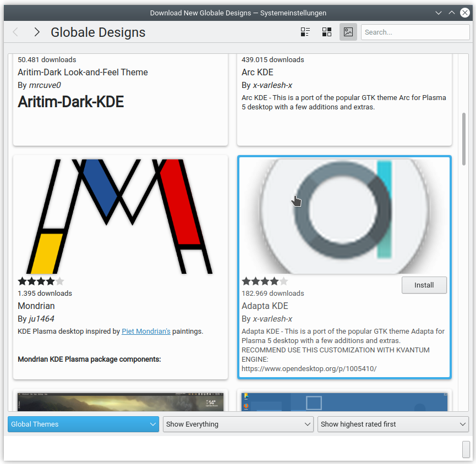Viewport: 476px width, 464px height.
Task: Click the '1.395 downloads' text
Action: pyautogui.click(x=45, y=293)
